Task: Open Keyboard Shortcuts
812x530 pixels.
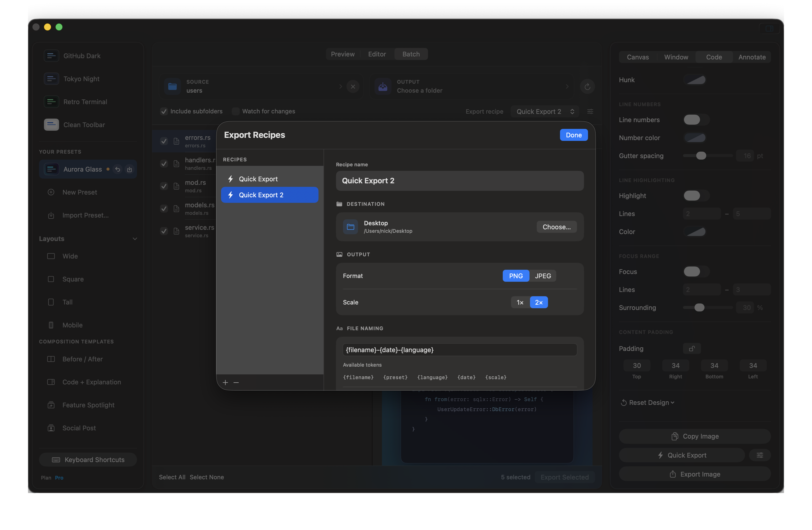Action: 88,460
